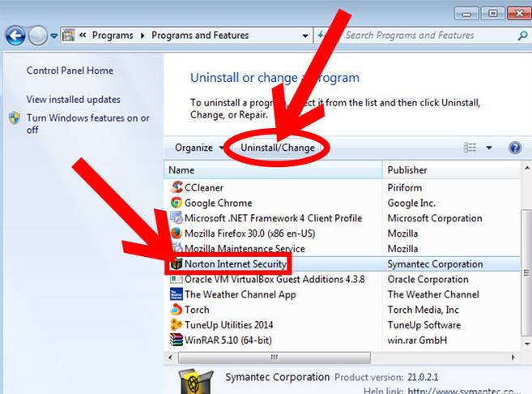Click the Mozilla Firefox 30.0 icon
The image size is (532, 394).
177,233
